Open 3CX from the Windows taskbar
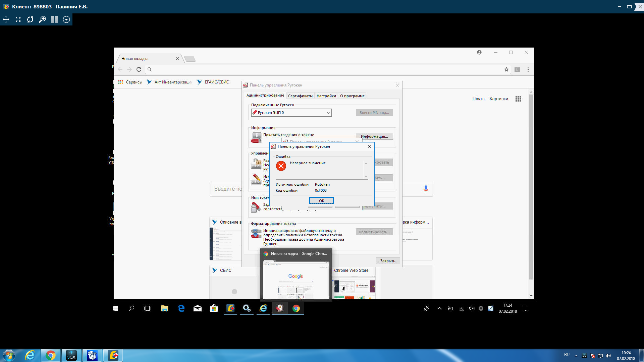The image size is (644, 362). tap(71, 355)
